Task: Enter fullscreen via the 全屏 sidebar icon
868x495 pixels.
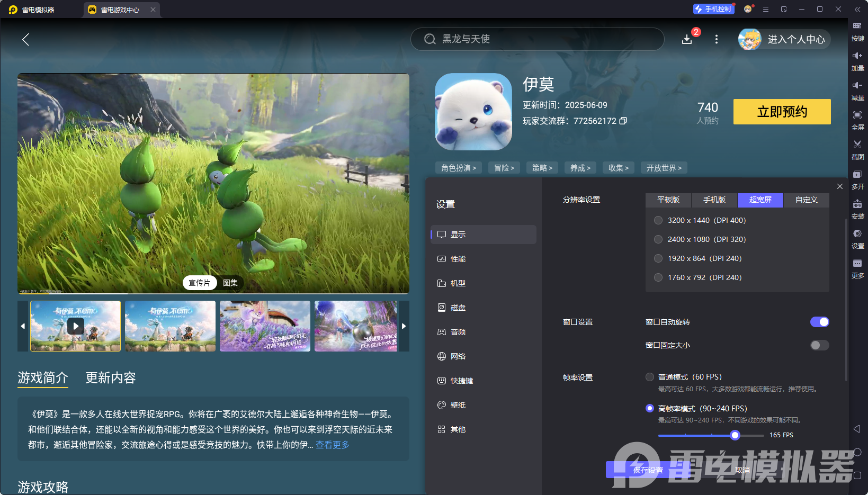Action: [858, 120]
